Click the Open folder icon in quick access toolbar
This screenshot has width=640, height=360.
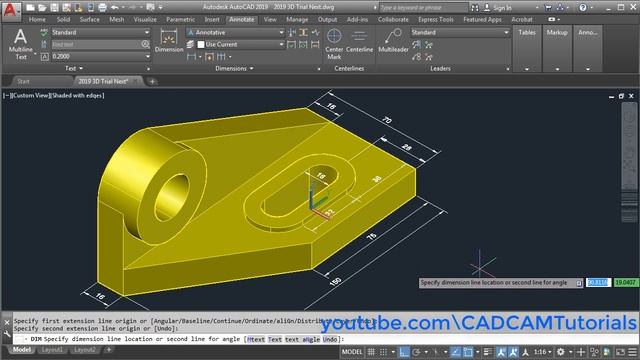tap(42, 7)
